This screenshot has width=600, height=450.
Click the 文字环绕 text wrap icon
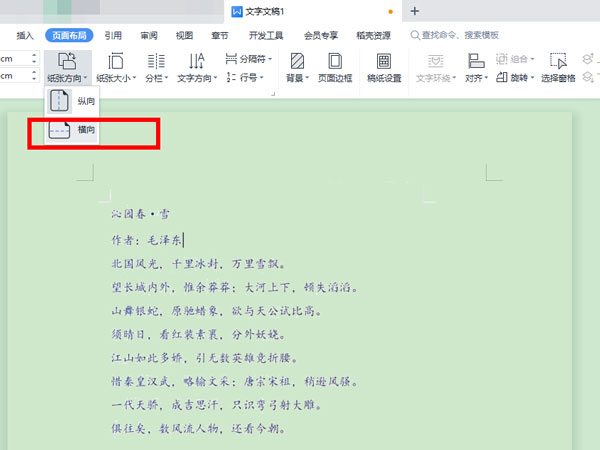435,61
